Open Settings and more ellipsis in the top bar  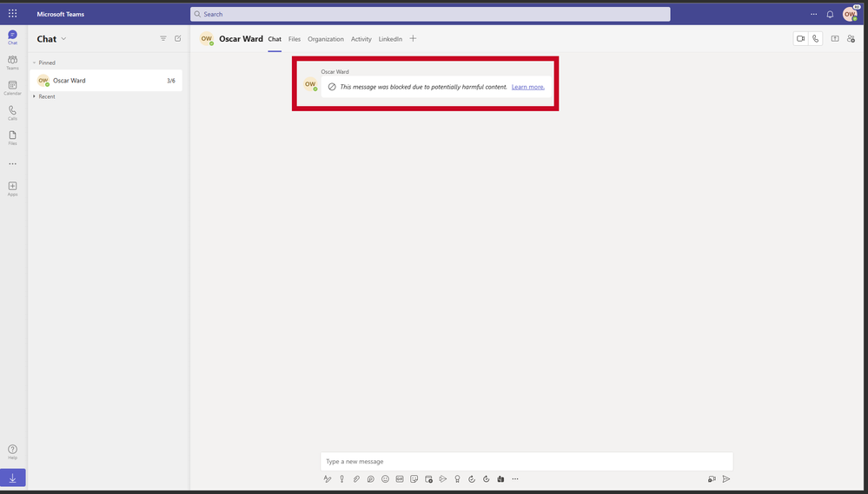click(814, 15)
